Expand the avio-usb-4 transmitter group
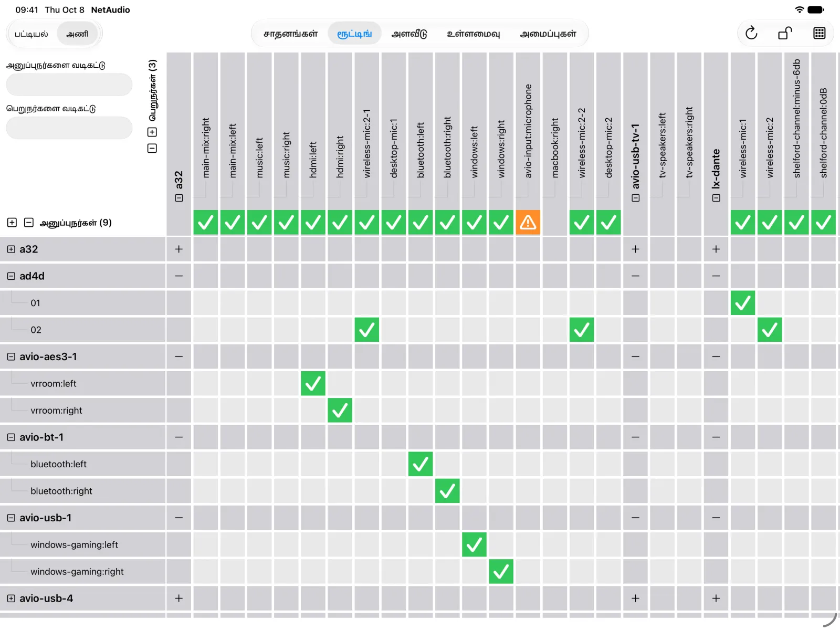 tap(11, 598)
